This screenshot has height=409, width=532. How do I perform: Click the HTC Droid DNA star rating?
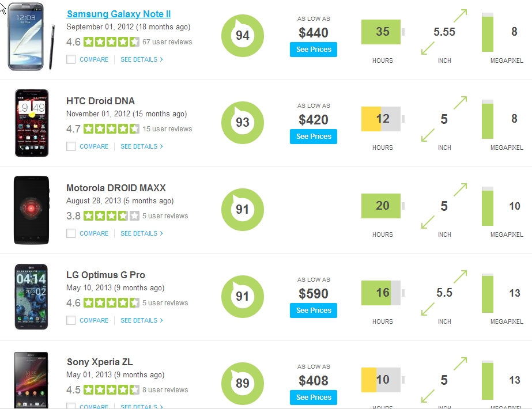pyautogui.click(x=111, y=129)
